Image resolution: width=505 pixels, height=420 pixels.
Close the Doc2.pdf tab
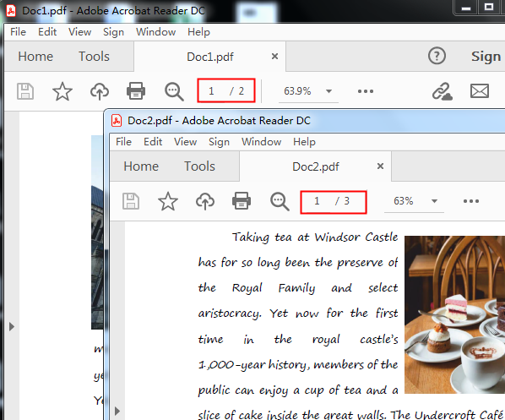coord(380,166)
